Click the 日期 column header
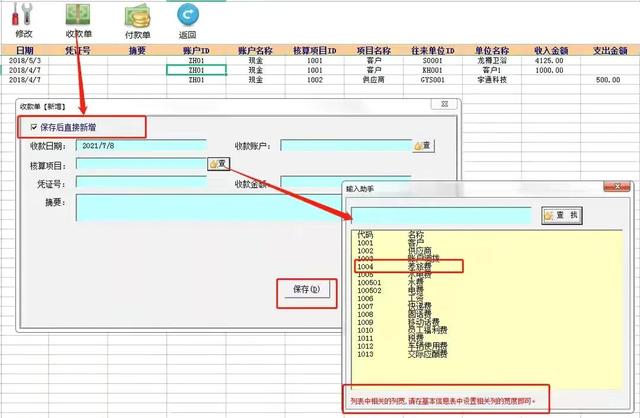 point(24,51)
